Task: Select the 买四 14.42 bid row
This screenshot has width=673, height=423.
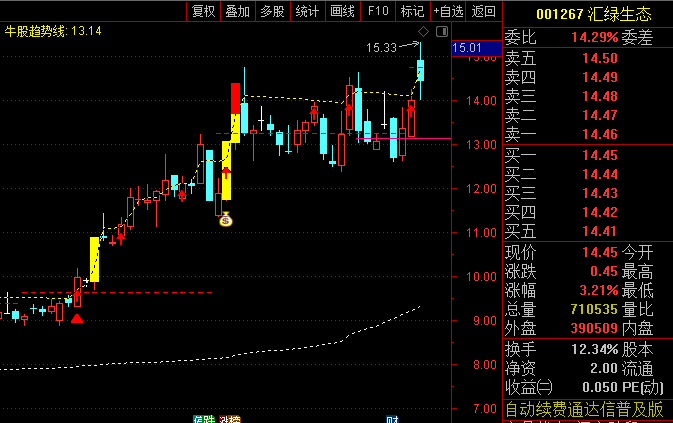Action: (x=588, y=212)
